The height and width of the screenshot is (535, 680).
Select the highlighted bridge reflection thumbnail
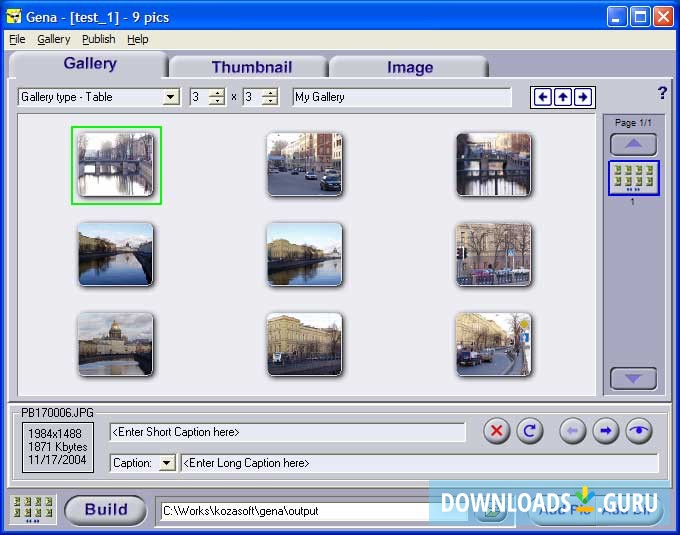click(116, 165)
